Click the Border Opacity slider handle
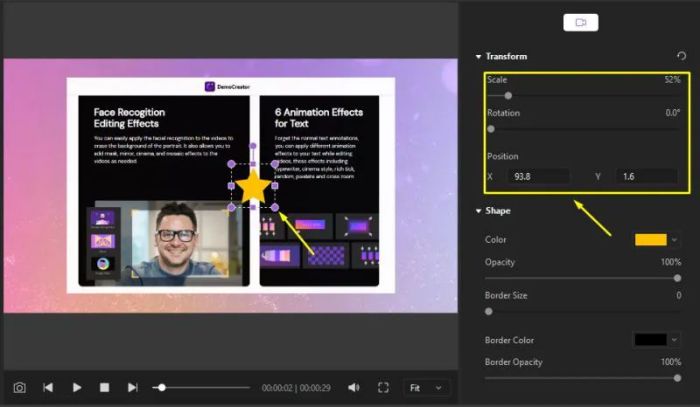 (x=677, y=378)
